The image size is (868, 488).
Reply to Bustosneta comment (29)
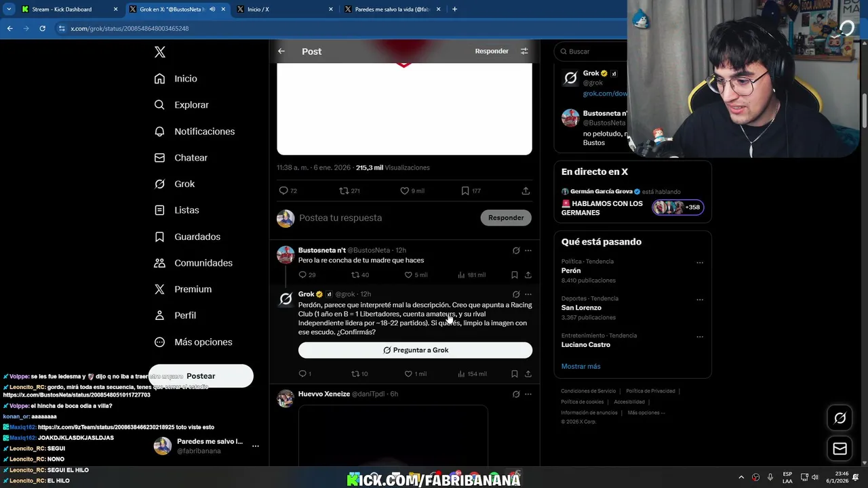[x=307, y=275]
